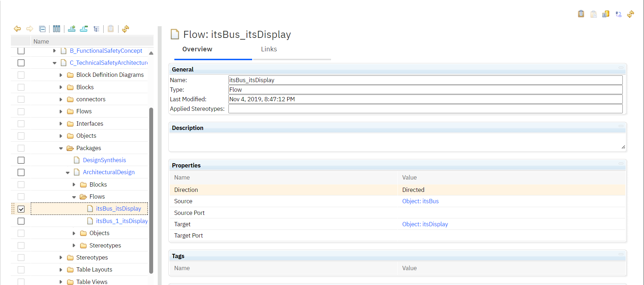Click the folder icon beside Table Layouts
The height and width of the screenshot is (285, 644).
point(70,270)
